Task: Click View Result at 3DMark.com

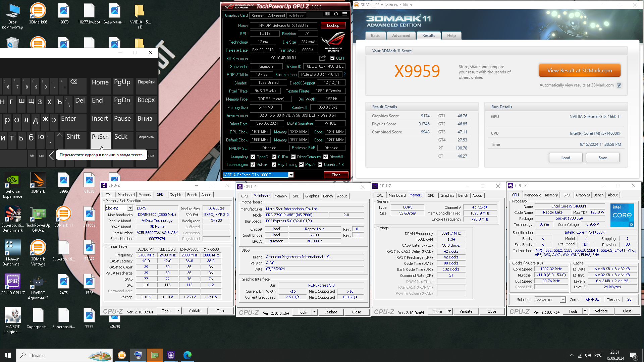Action: click(x=580, y=71)
